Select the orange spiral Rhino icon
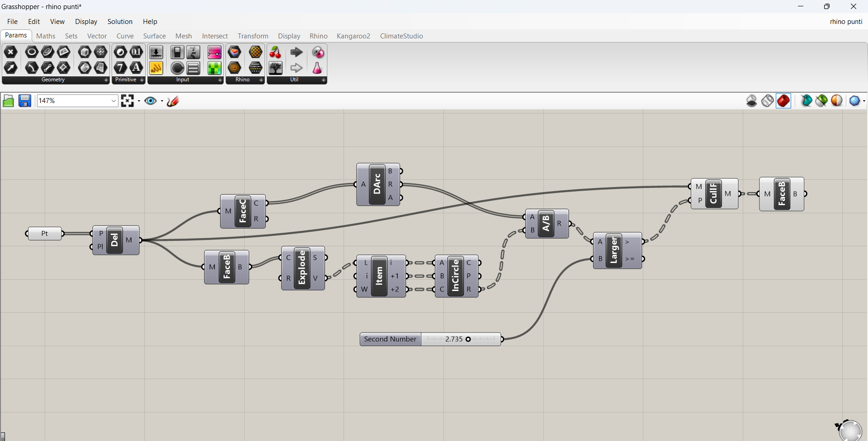Screen dimensions: 868x441 click(235, 68)
